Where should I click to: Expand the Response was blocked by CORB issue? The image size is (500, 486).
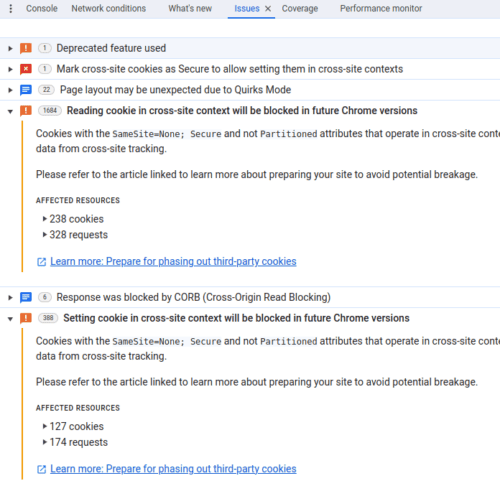coord(10,298)
